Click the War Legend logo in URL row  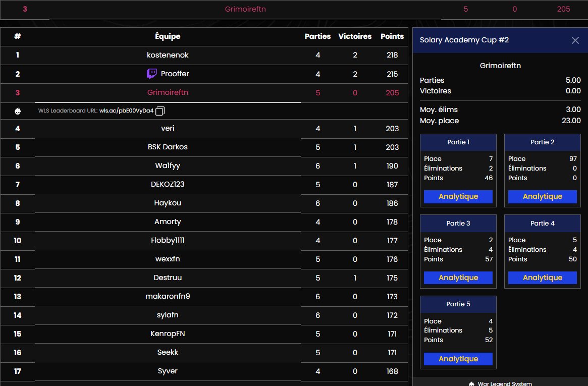[x=18, y=111]
